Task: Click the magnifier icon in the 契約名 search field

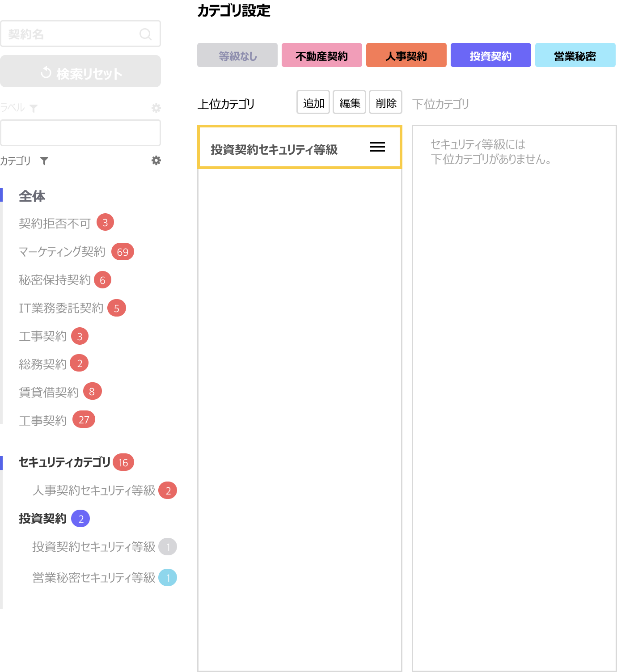Action: pyautogui.click(x=145, y=34)
